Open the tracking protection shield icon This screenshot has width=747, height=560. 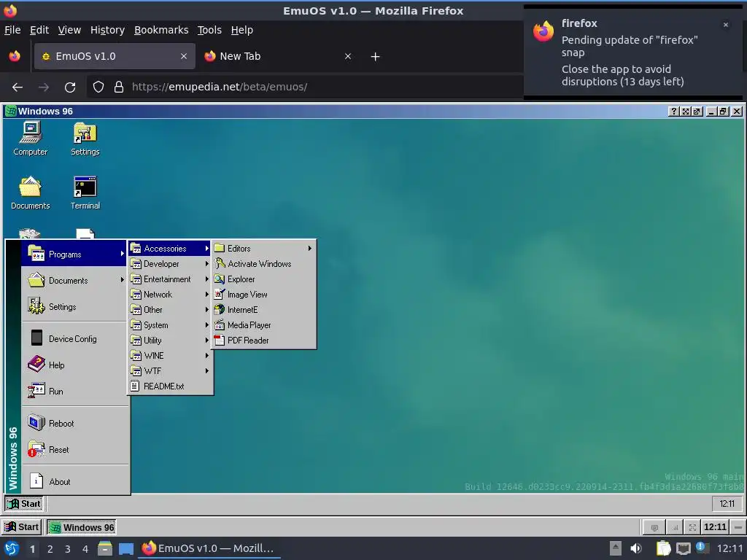pos(98,87)
